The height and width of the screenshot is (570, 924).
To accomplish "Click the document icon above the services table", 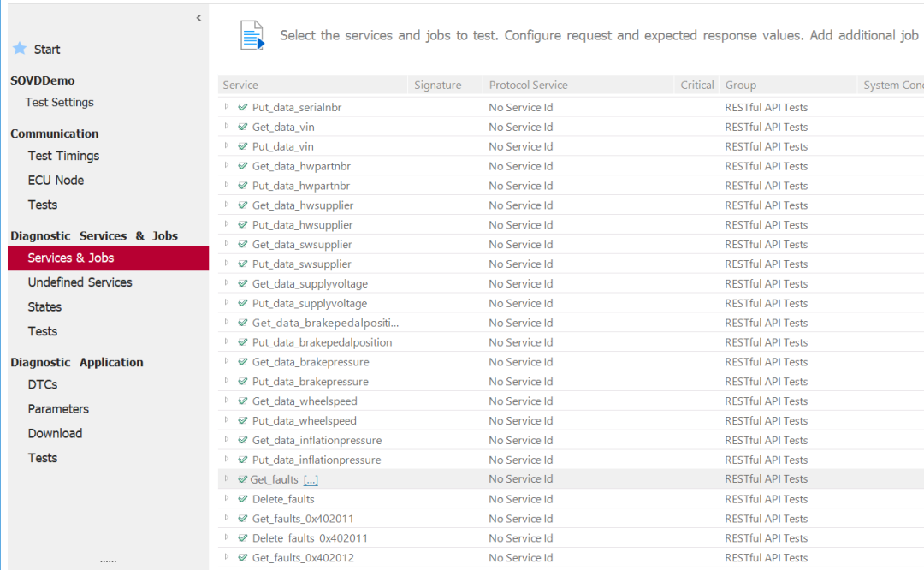I will click(252, 35).
